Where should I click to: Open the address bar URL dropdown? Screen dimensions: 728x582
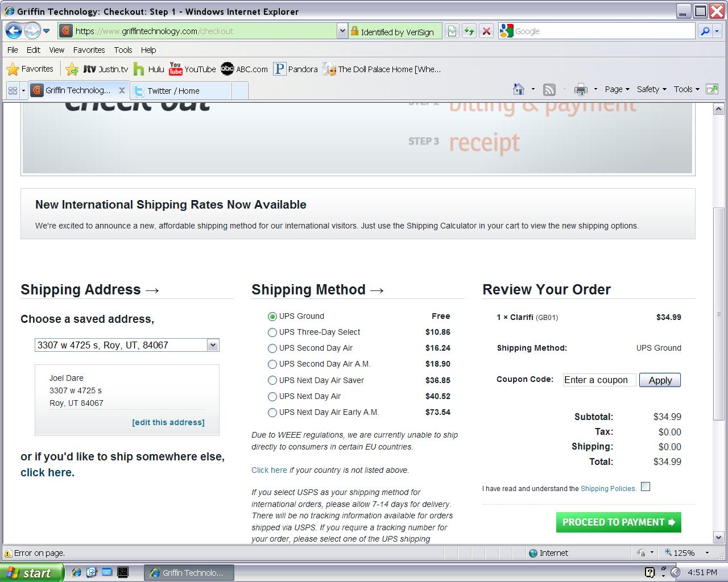pyautogui.click(x=342, y=31)
